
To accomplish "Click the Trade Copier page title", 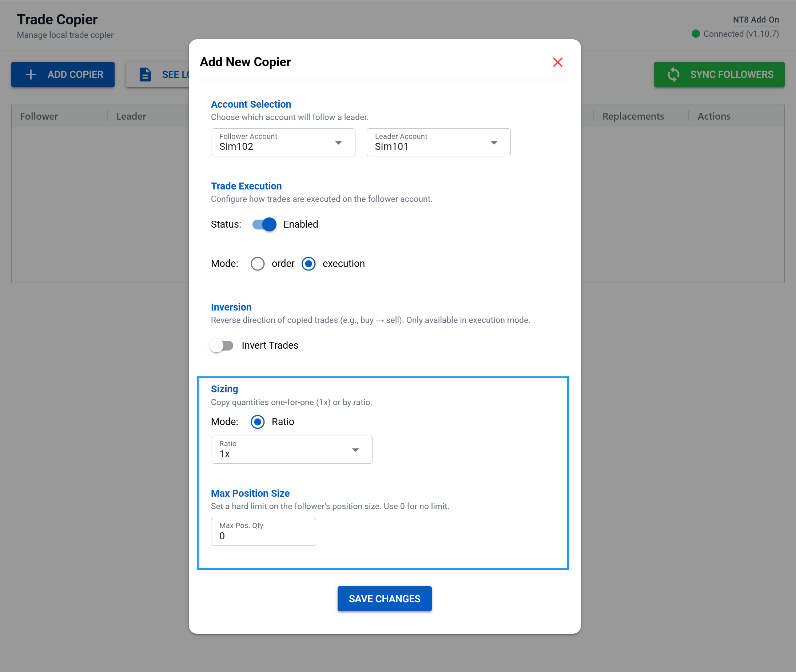I will 57,19.
